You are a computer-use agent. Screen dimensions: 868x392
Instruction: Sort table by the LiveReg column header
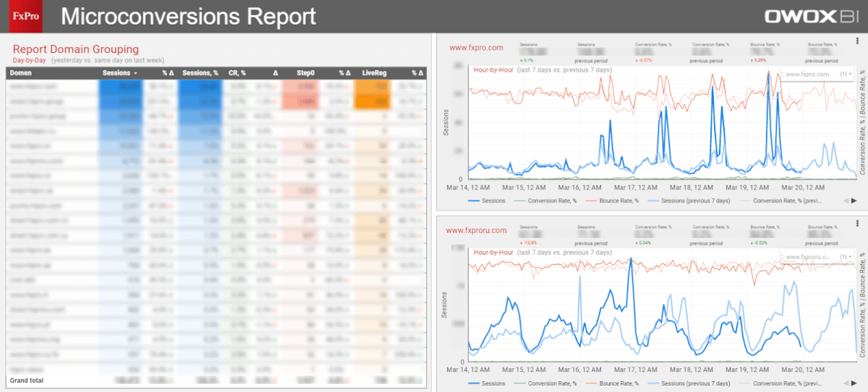pyautogui.click(x=376, y=73)
